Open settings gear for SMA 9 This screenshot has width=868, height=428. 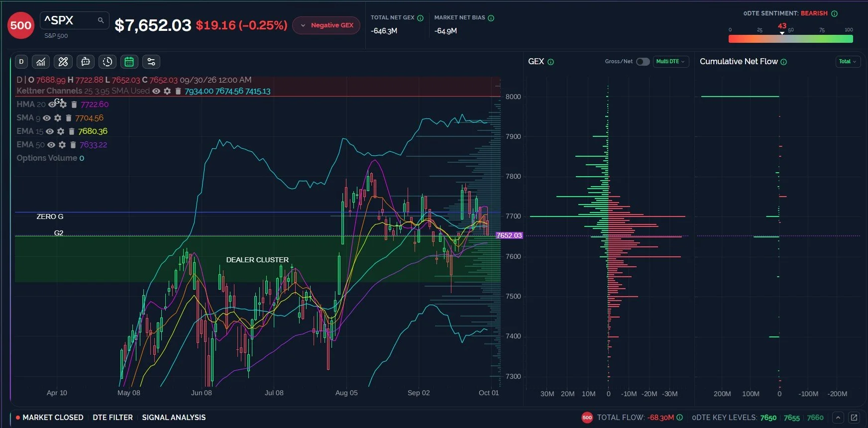(x=58, y=118)
